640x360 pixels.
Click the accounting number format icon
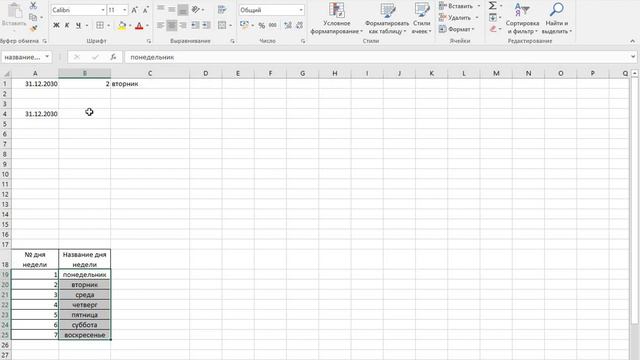coord(244,25)
